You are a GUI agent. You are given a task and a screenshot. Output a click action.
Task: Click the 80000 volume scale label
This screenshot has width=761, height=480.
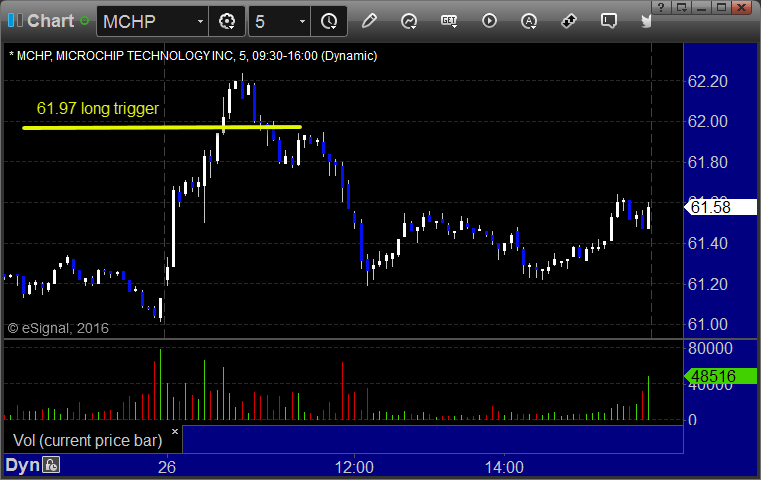point(710,348)
